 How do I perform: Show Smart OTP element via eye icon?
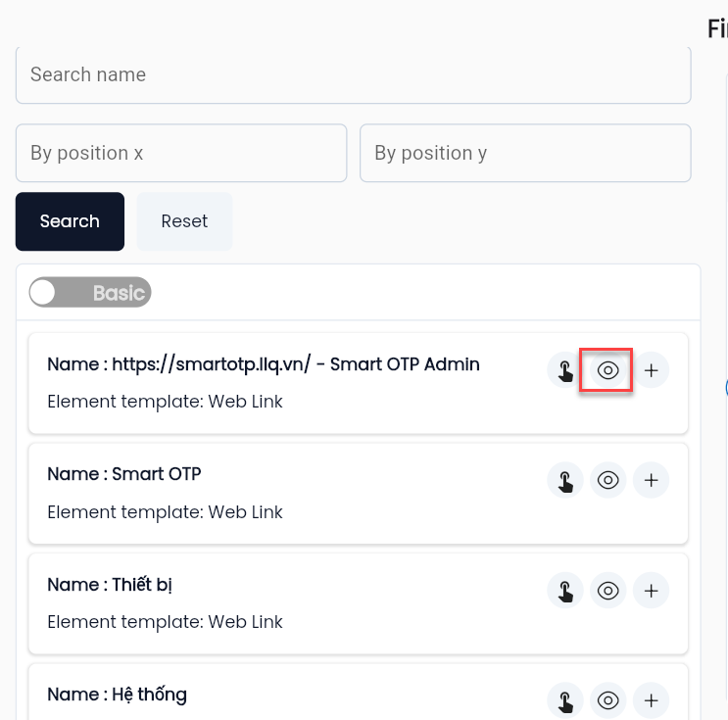(x=607, y=480)
